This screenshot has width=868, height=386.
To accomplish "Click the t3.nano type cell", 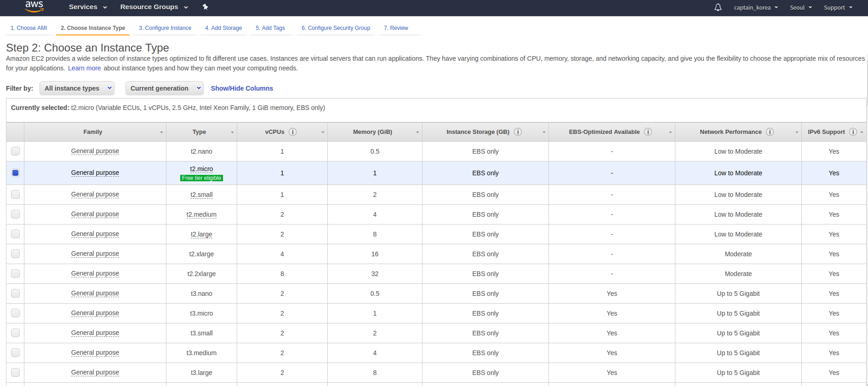I will click(x=201, y=294).
